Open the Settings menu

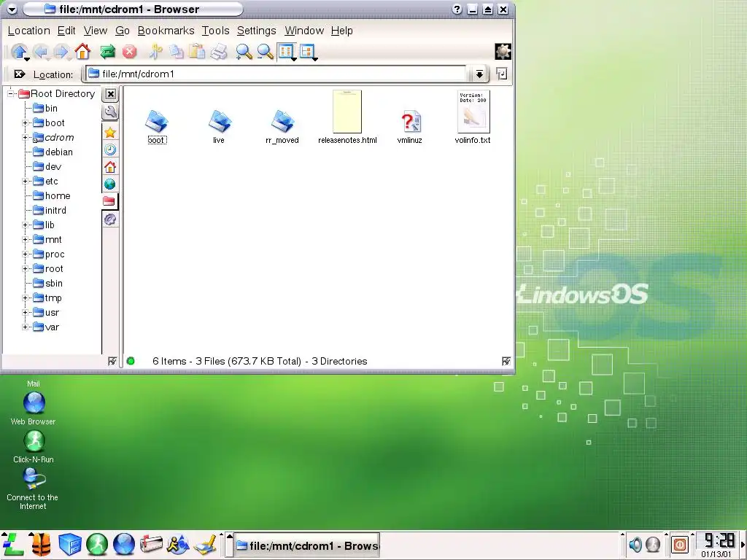click(256, 31)
